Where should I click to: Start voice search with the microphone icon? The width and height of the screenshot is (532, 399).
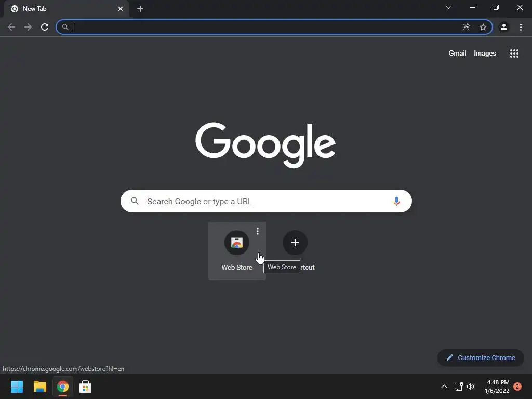[396, 201]
